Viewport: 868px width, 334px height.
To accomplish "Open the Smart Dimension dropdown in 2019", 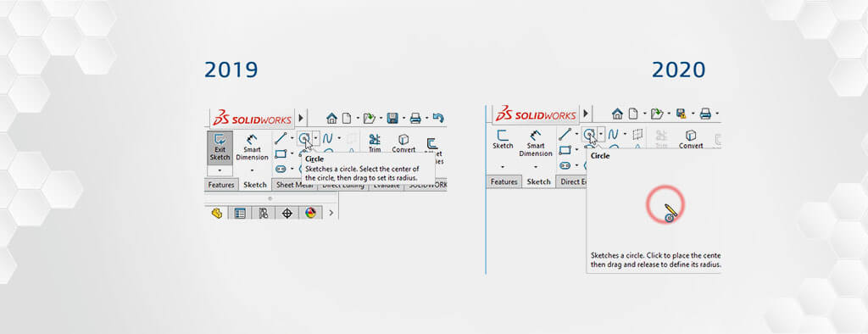I will tap(252, 170).
